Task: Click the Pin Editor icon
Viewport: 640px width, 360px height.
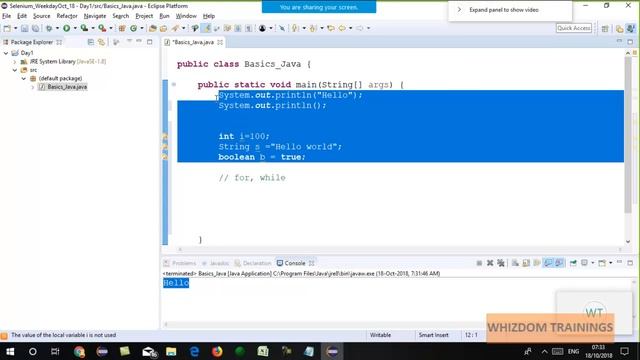Action: [282, 28]
